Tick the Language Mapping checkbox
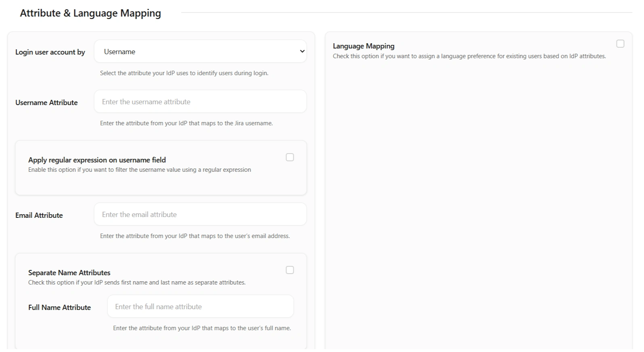Screen dimensions: 644x352 (x=620, y=44)
